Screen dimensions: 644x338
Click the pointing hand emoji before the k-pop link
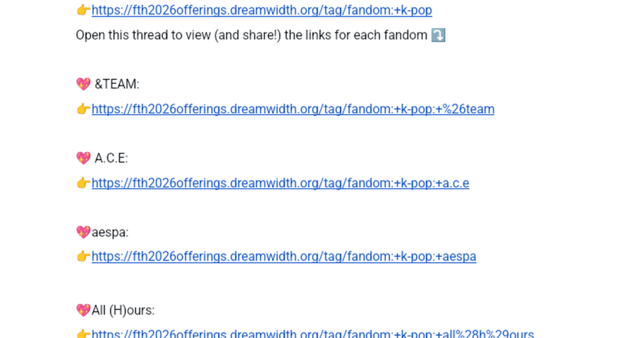point(83,10)
